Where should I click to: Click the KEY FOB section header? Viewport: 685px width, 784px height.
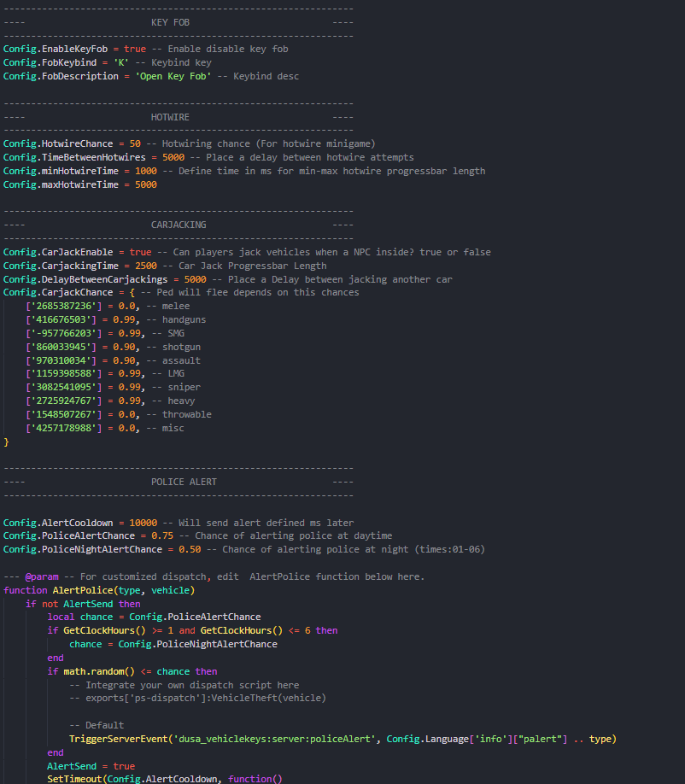[x=170, y=21]
